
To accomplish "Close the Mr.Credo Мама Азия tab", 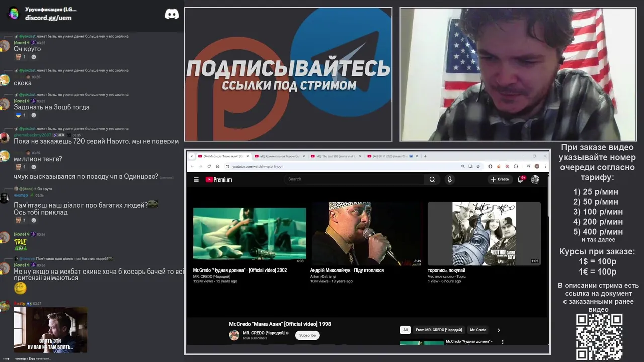I will coord(248,156).
